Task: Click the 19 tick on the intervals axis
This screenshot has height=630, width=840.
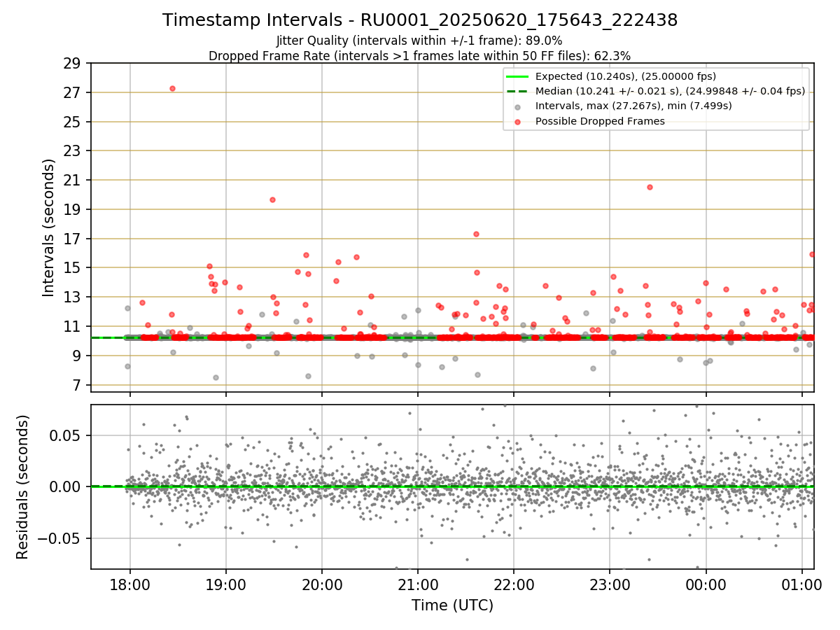Action: tap(73, 209)
